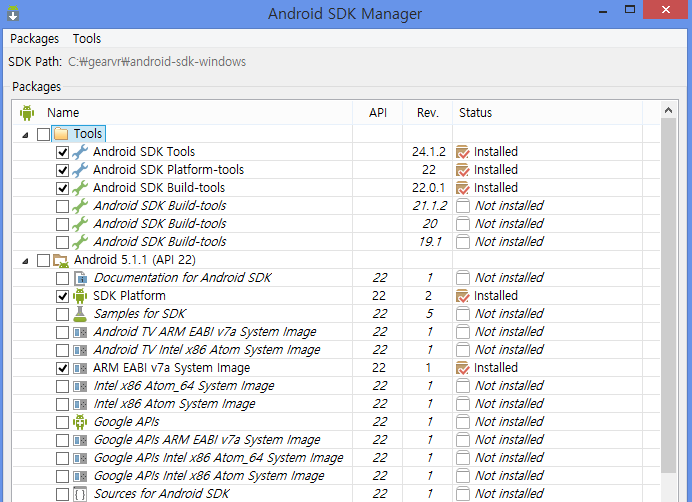
Task: Click the Android SDK Manager title bar icon
Action: point(13,13)
